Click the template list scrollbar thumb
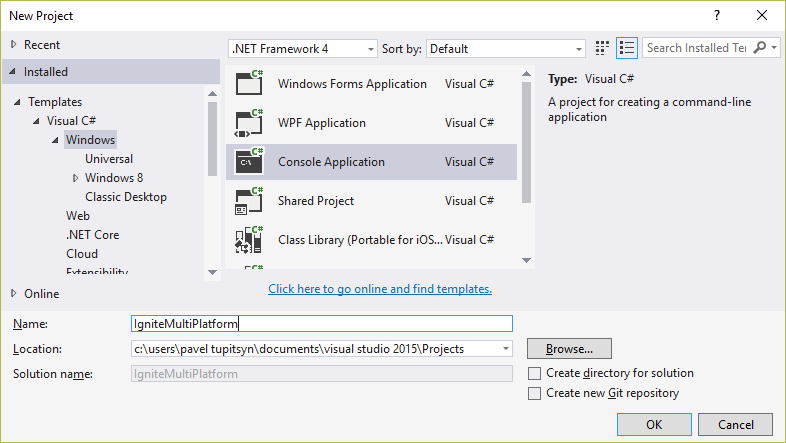 pyautogui.click(x=526, y=142)
